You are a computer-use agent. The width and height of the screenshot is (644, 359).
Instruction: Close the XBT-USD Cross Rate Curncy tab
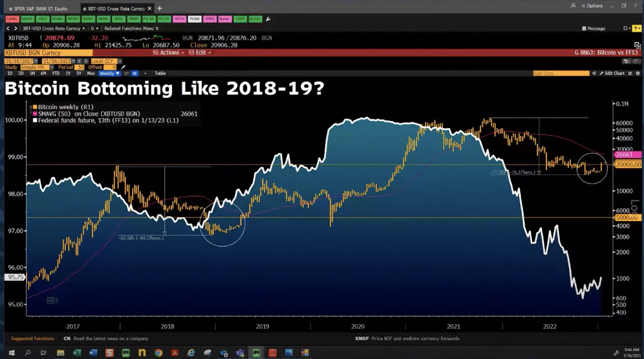149,8
